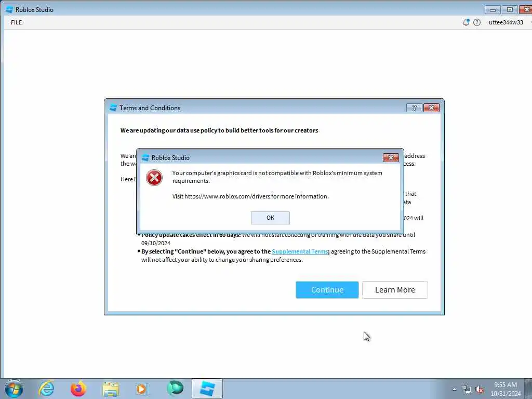Click the 09/10/2024 date text

pyautogui.click(x=156, y=243)
